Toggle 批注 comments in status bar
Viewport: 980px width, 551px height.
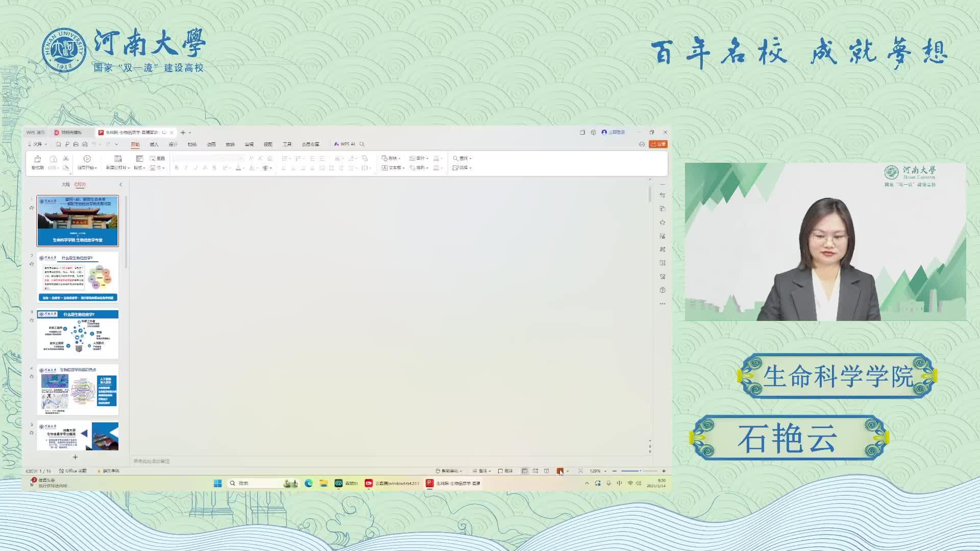(505, 471)
